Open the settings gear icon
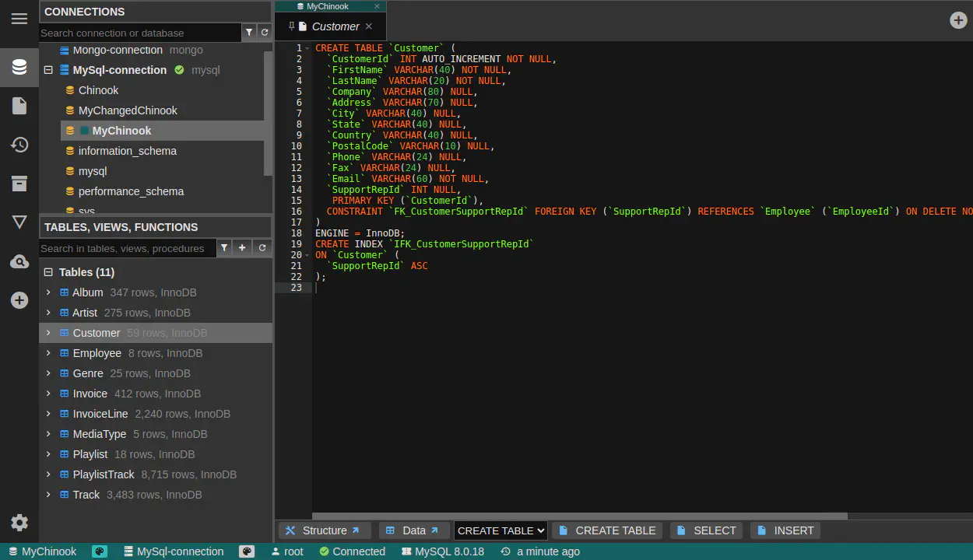 point(19,523)
